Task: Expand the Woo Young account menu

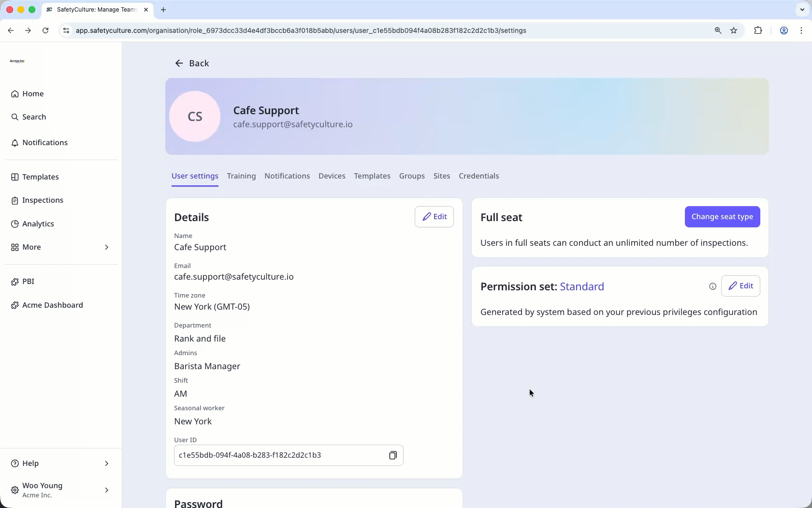Action: (60, 490)
